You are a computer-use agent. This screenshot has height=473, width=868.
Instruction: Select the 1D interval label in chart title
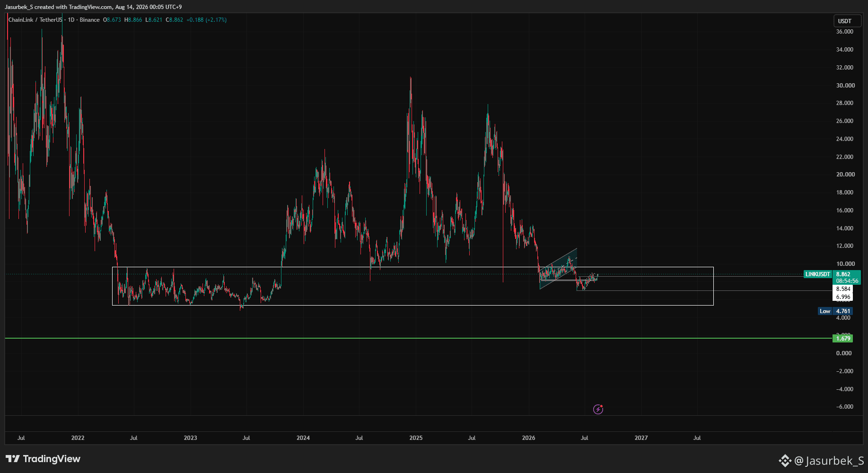71,20
